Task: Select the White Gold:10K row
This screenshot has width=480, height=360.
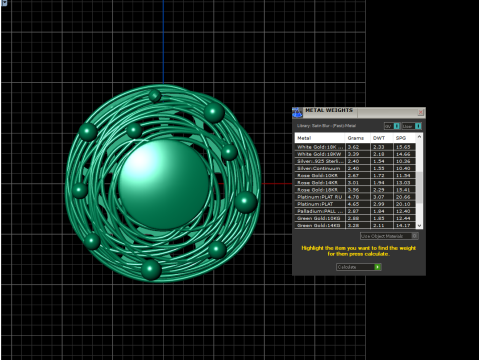Action: tap(356, 147)
